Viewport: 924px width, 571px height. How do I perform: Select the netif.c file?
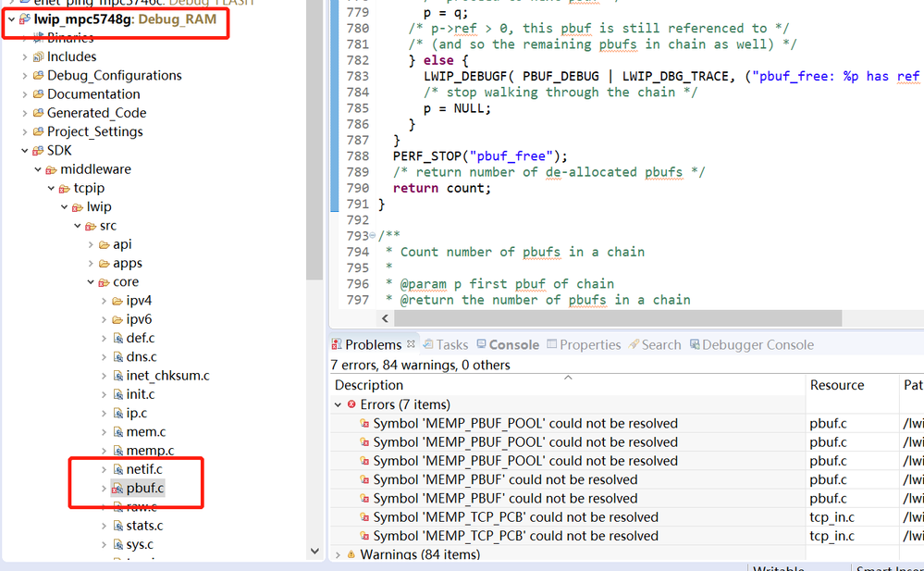click(143, 469)
